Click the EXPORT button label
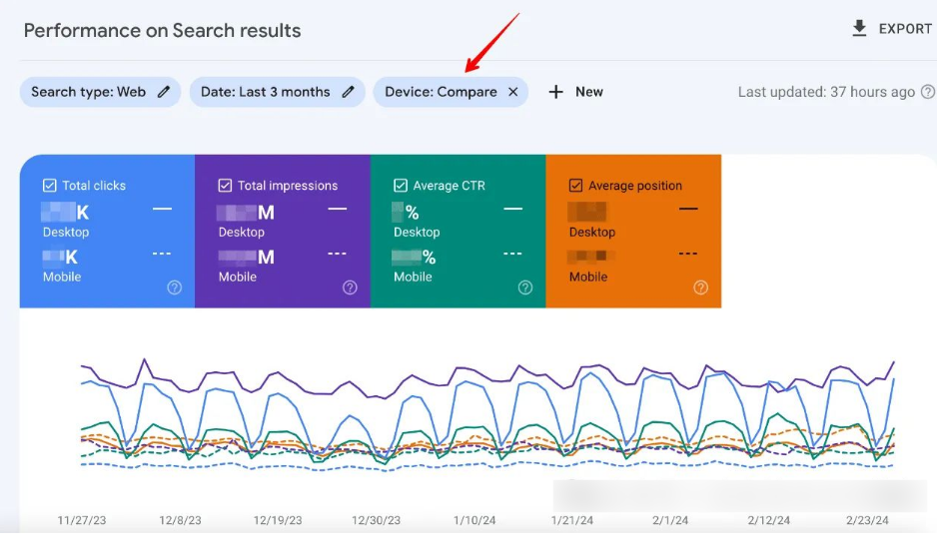This screenshot has height=560, width=937. pos(905,29)
